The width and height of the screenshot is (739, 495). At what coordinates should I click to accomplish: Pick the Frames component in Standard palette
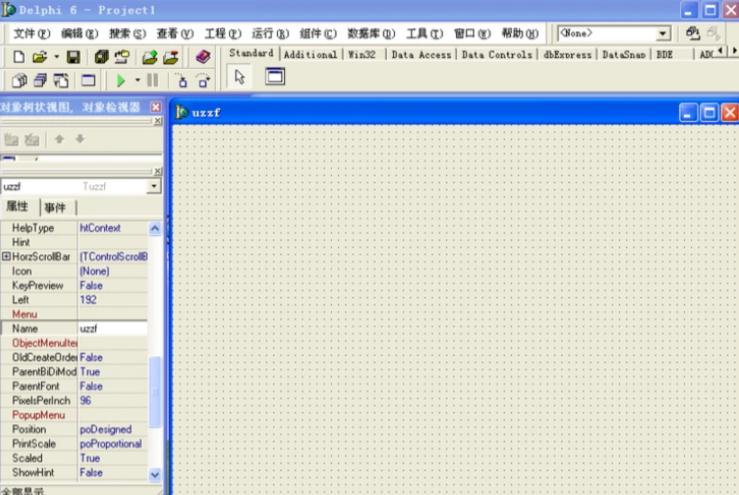[x=274, y=77]
